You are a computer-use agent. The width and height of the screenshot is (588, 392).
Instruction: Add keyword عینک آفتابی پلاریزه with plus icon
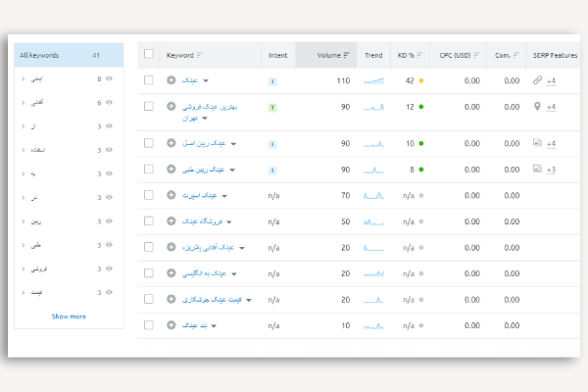[x=171, y=247]
